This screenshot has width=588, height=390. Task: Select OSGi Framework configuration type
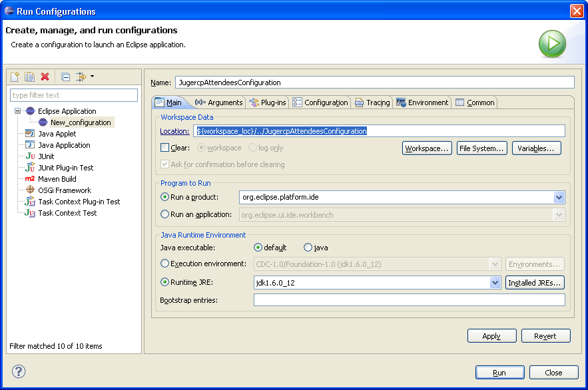tap(64, 190)
